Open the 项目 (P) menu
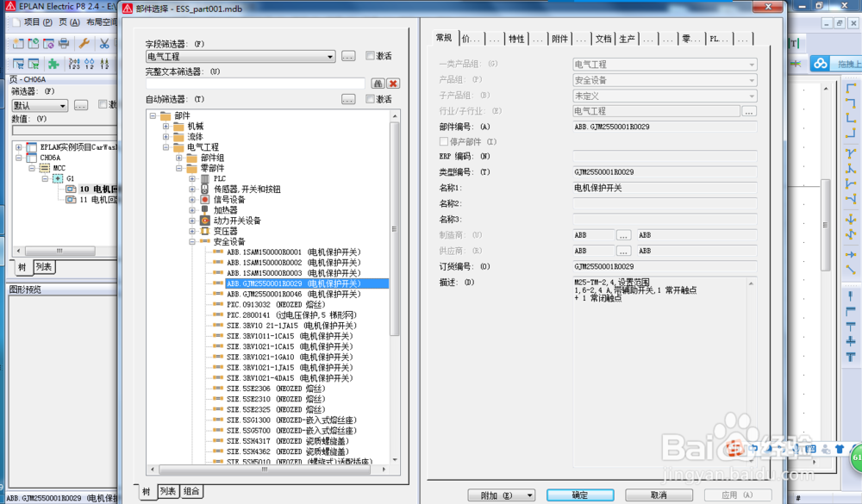This screenshot has width=862, height=504. [x=38, y=22]
